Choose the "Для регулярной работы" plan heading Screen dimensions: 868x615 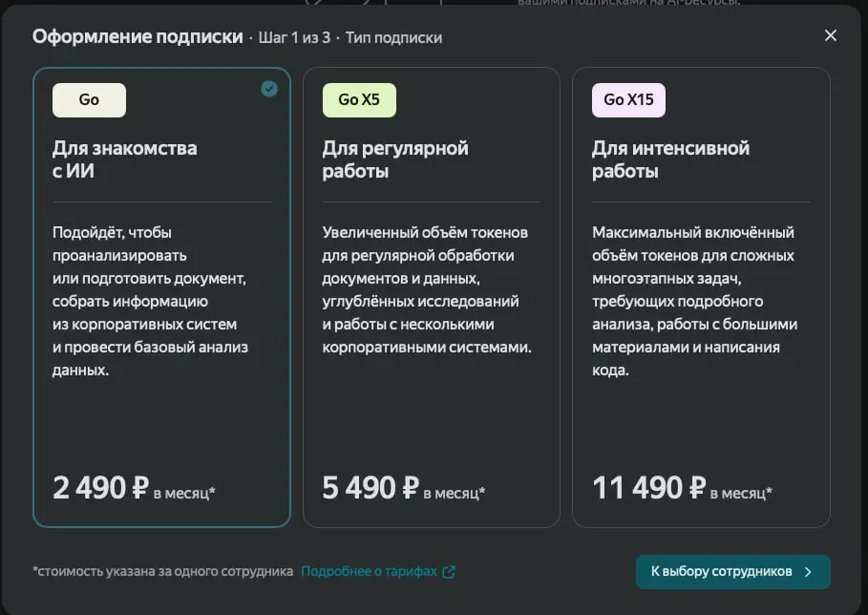[395, 159]
